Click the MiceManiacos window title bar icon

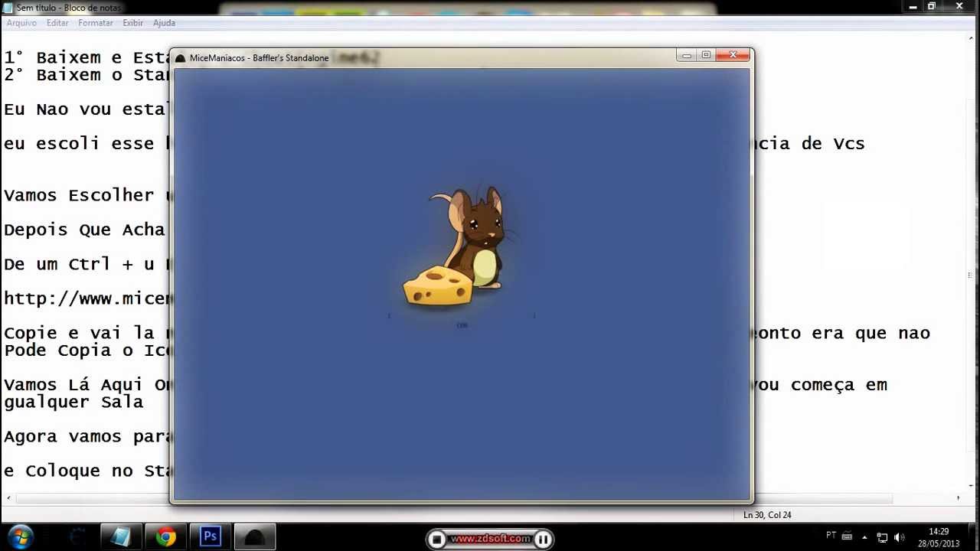tap(181, 58)
